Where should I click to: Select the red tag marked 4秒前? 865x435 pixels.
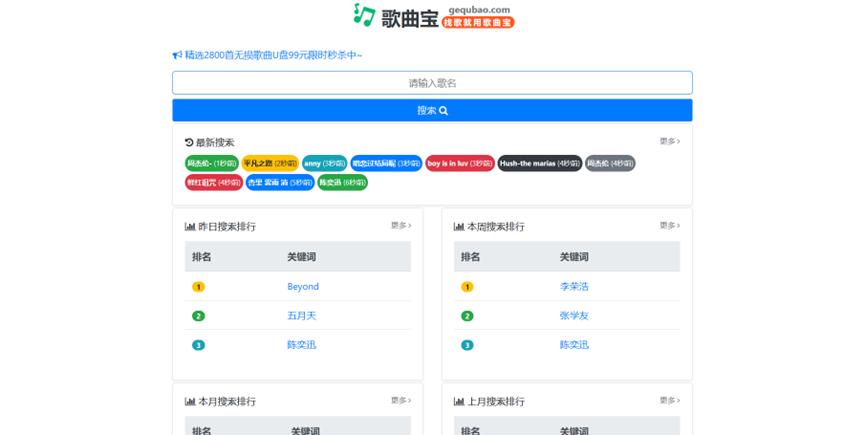214,182
